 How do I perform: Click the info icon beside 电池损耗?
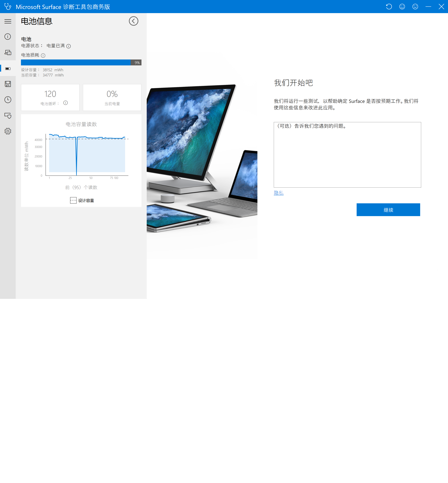(43, 56)
